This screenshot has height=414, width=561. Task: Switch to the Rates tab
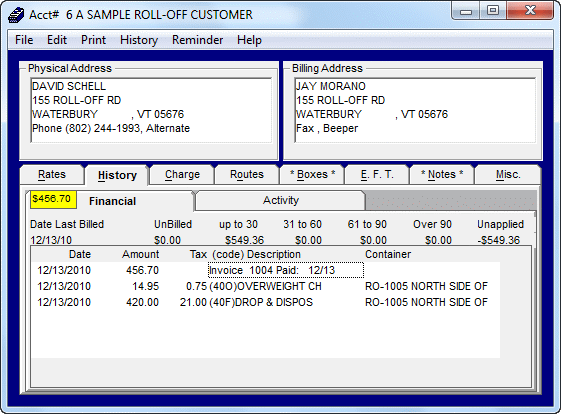(52, 175)
